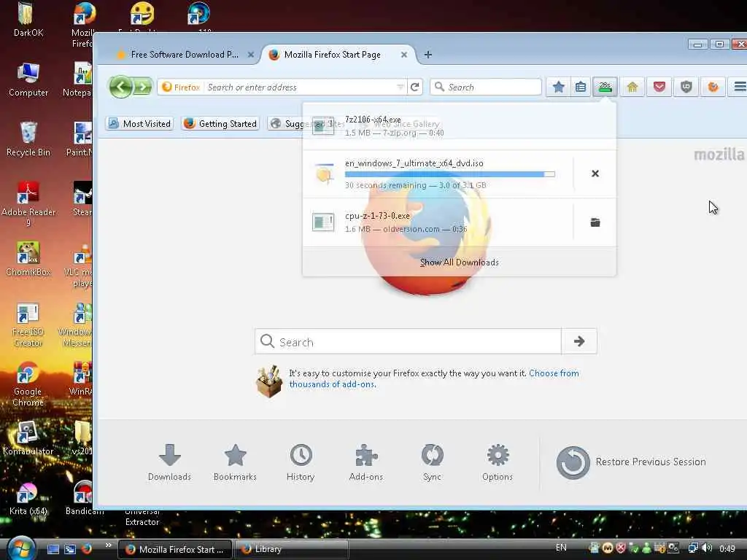Open the Windows Start orb
Image resolution: width=747 pixels, height=560 pixels.
pos(20,548)
